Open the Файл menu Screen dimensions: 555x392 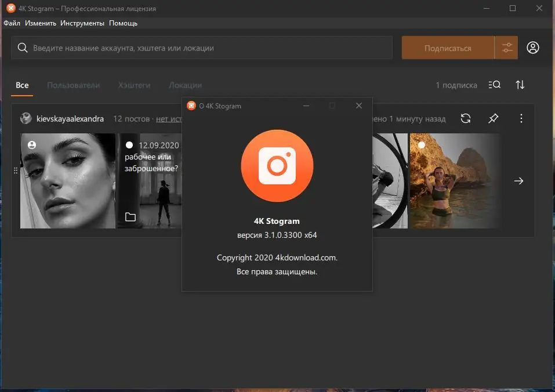(12, 23)
